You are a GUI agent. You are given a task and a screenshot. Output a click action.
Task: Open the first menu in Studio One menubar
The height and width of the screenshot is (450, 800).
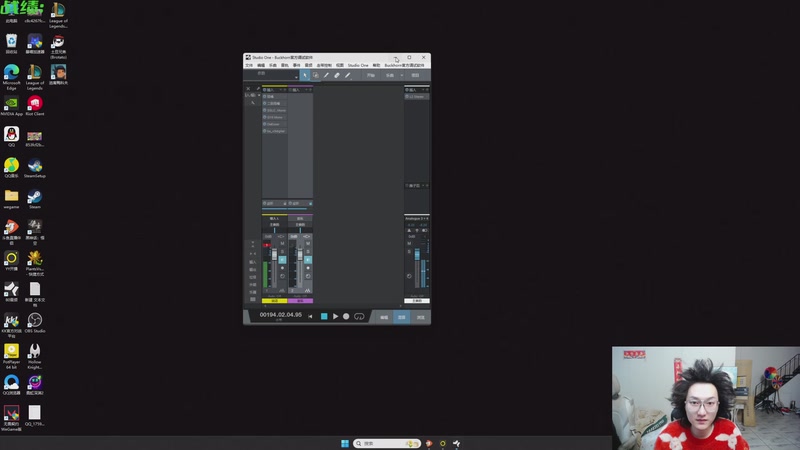coord(249,65)
